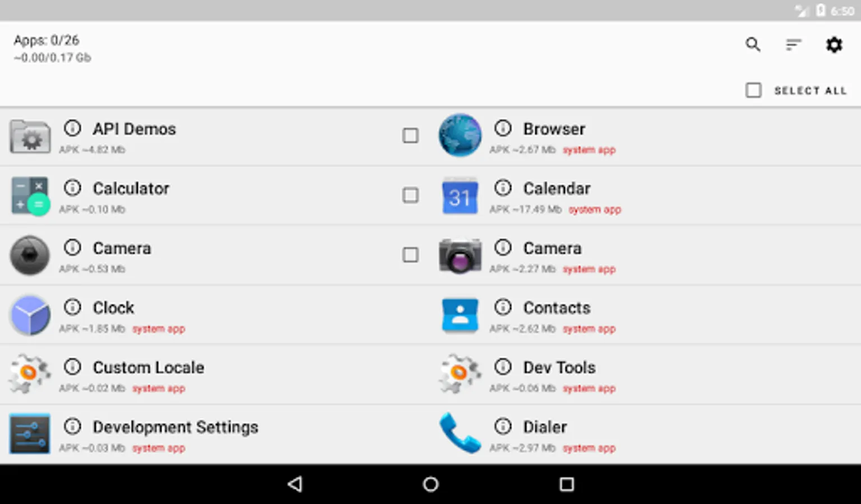Tap the Calculator info icon
Image resolution: width=861 pixels, height=504 pixels.
(x=72, y=188)
